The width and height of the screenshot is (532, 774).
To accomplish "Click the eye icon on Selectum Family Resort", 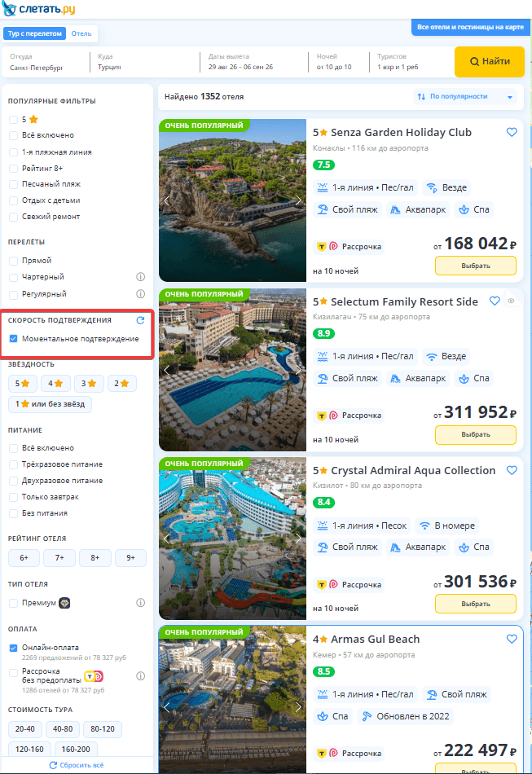I will 512,301.
